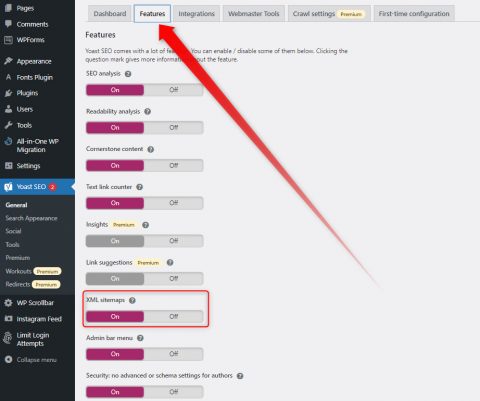Click the Collapse menu arrow icon

pos(8,360)
